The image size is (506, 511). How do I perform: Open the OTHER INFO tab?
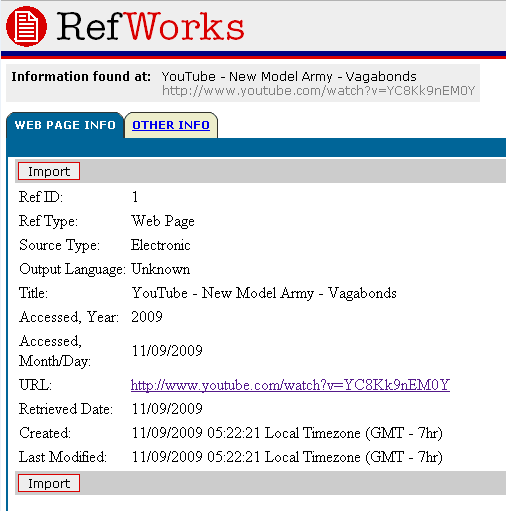(171, 125)
